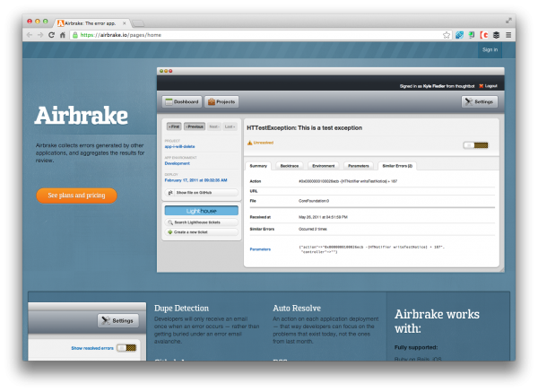Reload the Airbrake page
The image size is (538, 392).
(51, 35)
